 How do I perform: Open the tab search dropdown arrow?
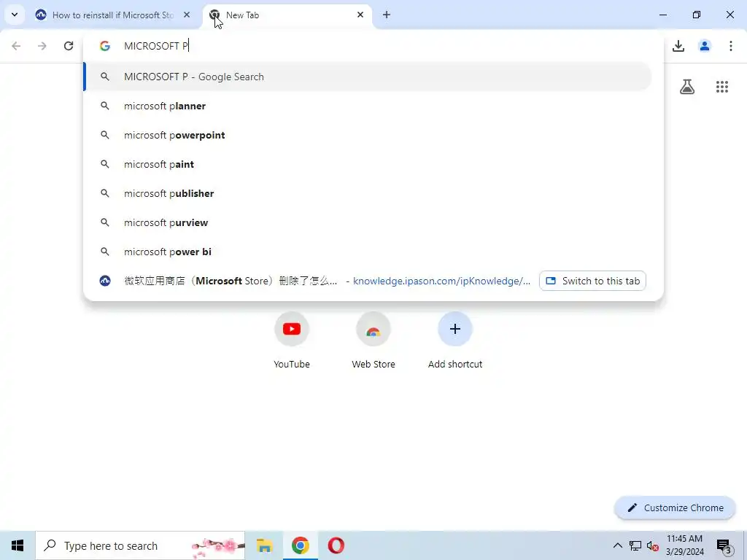pyautogui.click(x=15, y=15)
